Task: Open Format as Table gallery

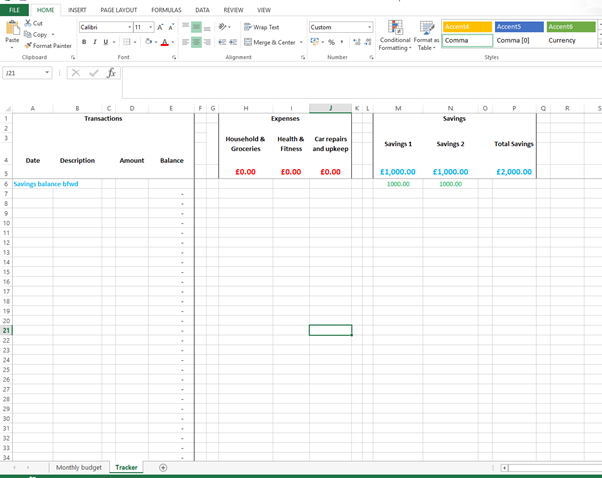Action: pos(426,36)
